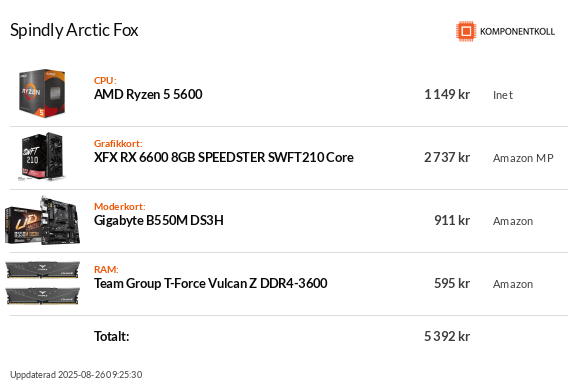The width and height of the screenshot is (577, 388).
Task: Click the 2 737 kr graphics card price
Action: [x=447, y=158]
